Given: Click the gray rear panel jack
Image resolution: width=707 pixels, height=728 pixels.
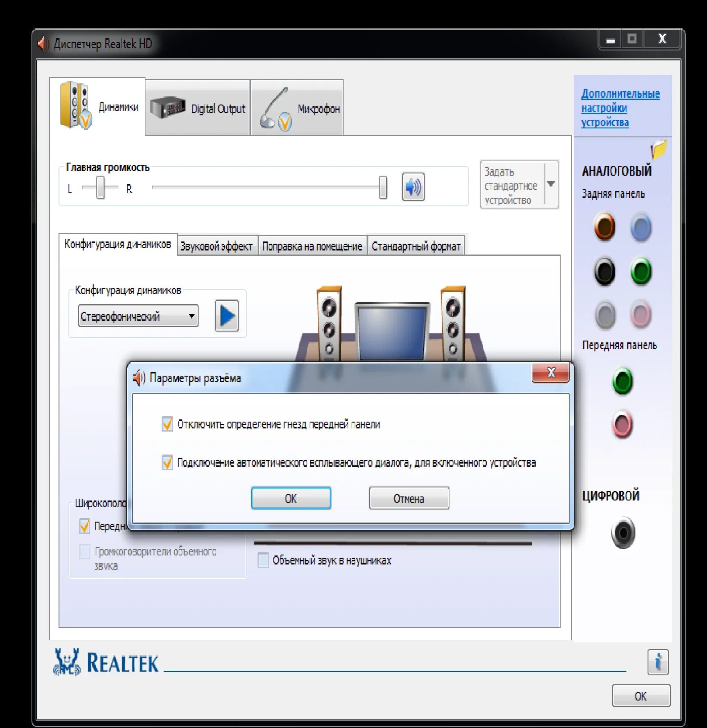Looking at the screenshot, I should point(605,315).
